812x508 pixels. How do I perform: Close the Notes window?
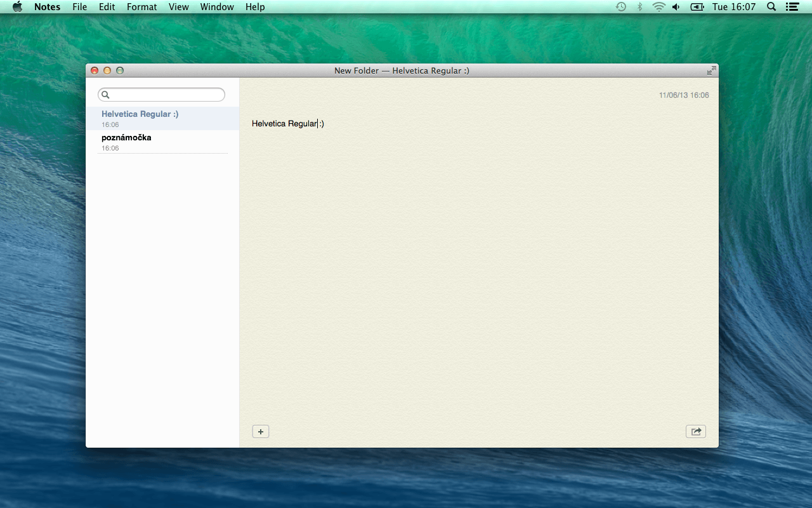click(x=95, y=70)
